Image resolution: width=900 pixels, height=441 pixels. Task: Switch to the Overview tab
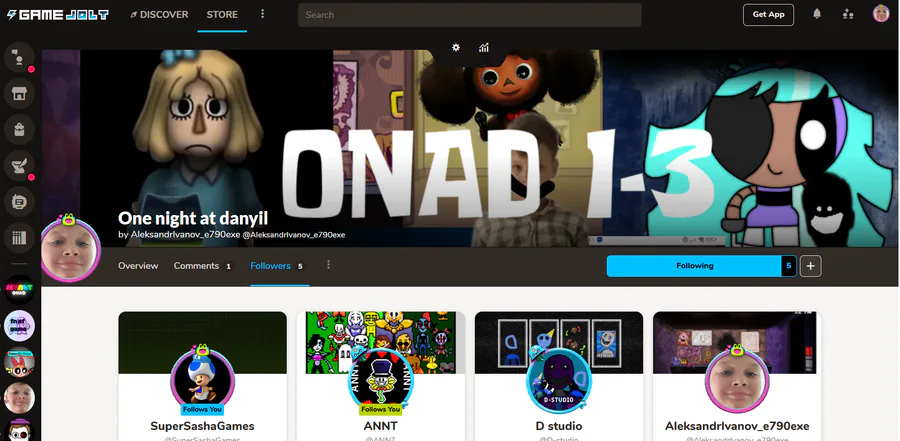click(138, 266)
